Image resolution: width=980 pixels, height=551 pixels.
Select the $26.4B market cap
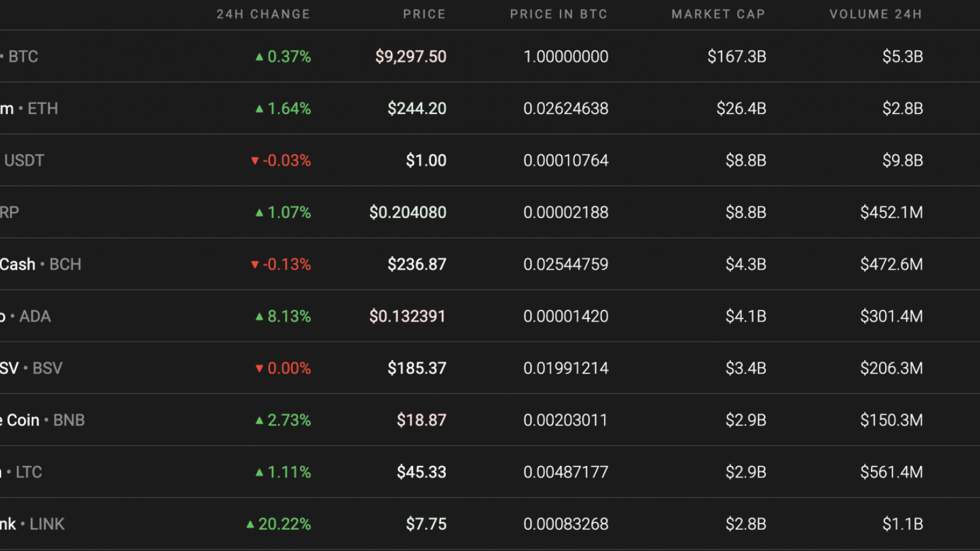(742, 108)
